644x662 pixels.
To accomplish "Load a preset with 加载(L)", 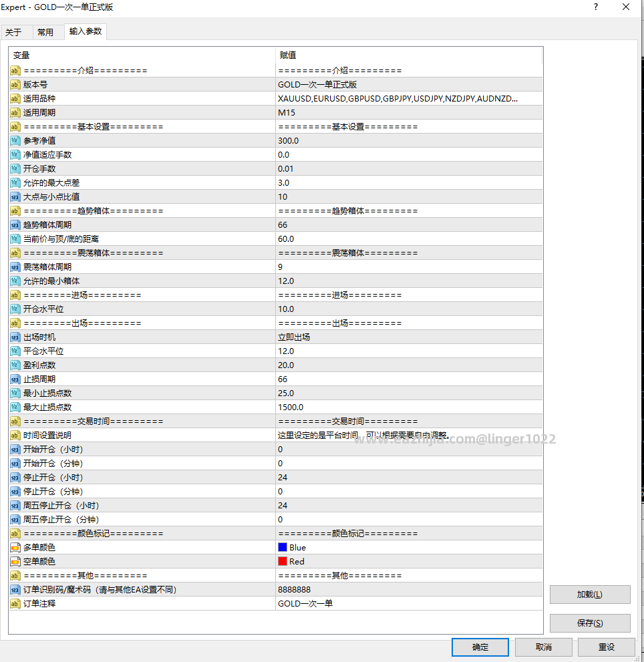I will click(x=590, y=595).
